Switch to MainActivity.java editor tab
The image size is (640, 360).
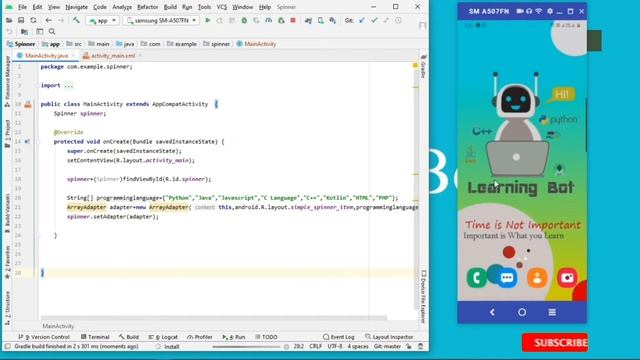[47, 56]
